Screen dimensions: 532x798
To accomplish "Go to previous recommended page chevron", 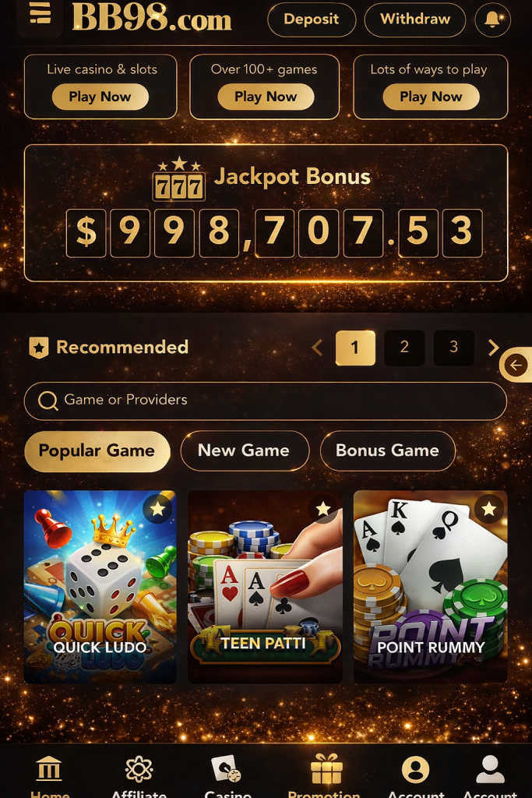I will pos(317,348).
